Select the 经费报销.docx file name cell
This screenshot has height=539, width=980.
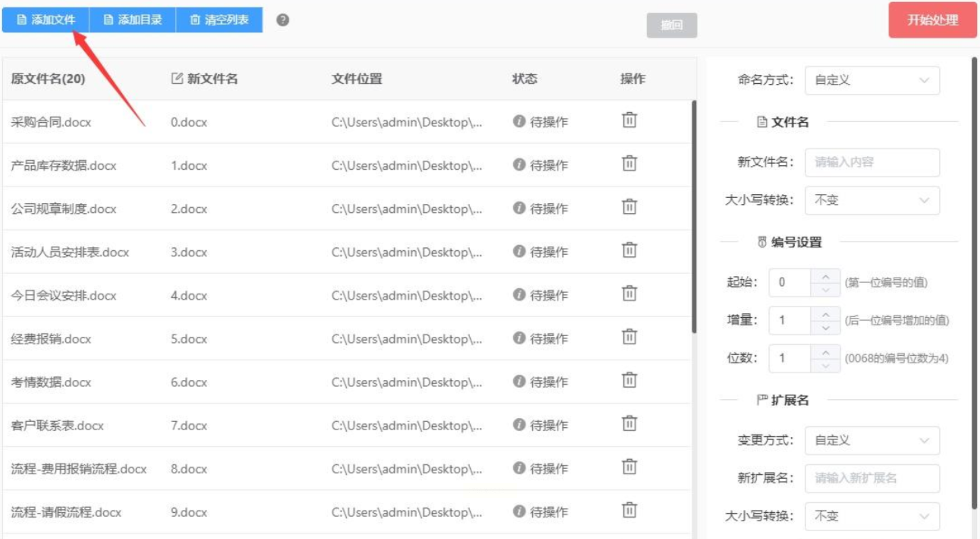coord(51,339)
